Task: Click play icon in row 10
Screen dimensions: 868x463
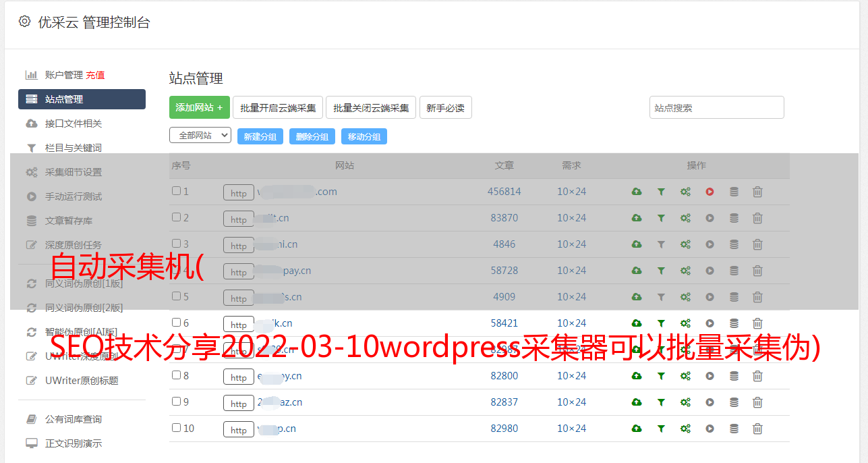Action: tap(710, 429)
